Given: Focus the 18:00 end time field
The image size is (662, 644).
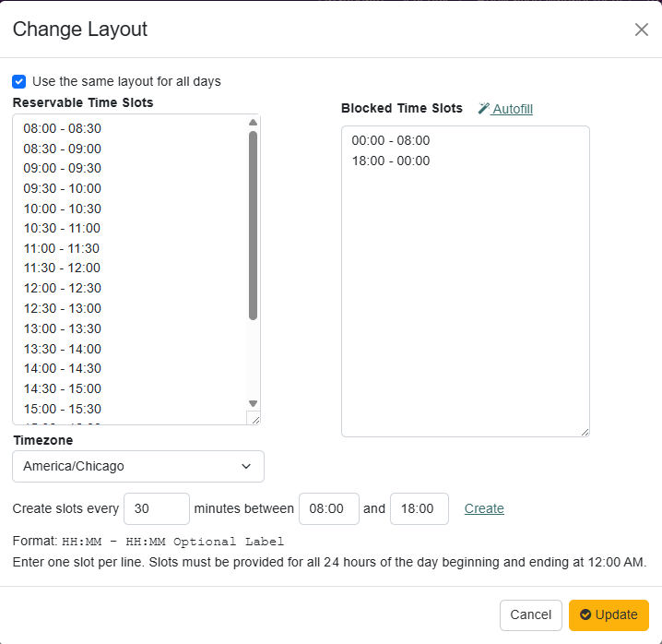Looking at the screenshot, I should point(419,508).
